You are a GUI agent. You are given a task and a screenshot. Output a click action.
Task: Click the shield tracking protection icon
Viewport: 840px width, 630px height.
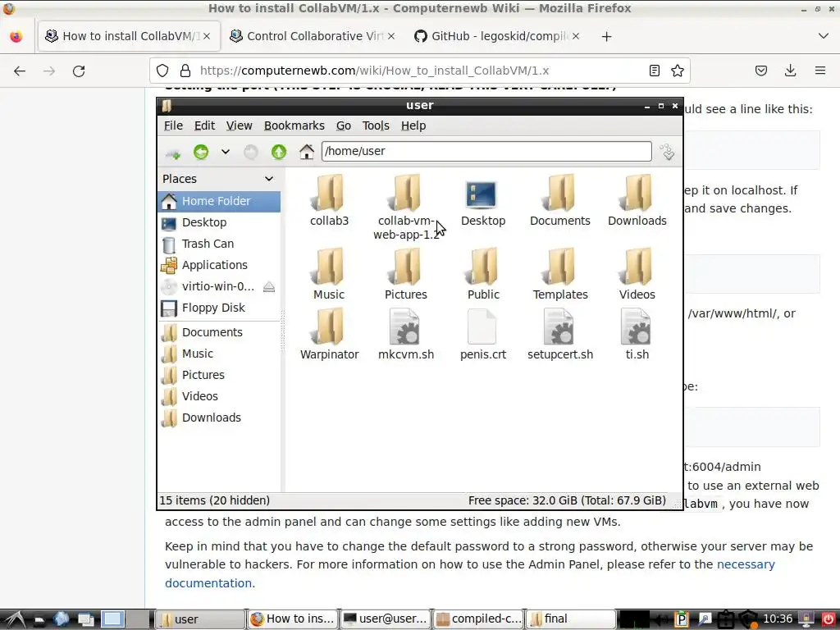162,71
